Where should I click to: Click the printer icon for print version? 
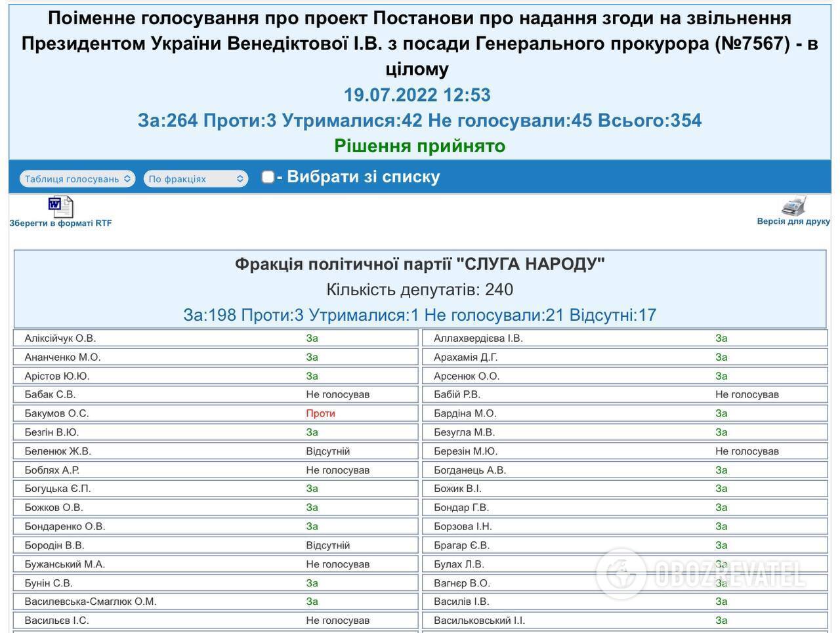[x=795, y=206]
